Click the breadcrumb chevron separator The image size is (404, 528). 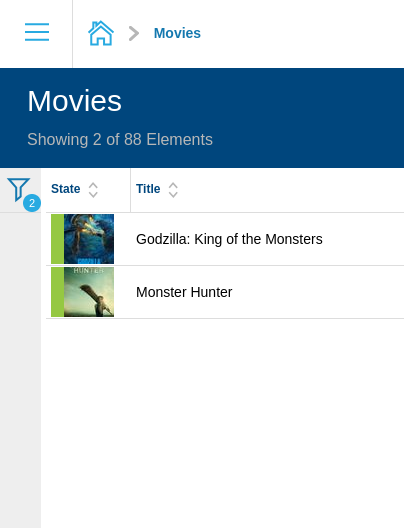[134, 33]
